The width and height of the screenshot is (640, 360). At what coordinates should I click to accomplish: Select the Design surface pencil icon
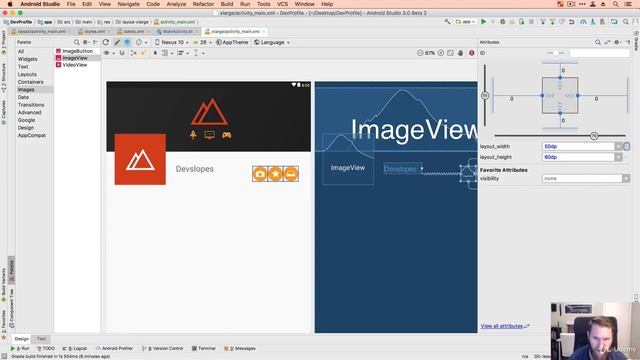117,42
